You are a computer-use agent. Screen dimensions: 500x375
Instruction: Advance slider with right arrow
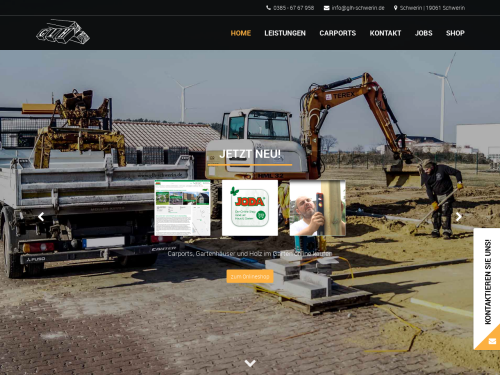click(459, 217)
